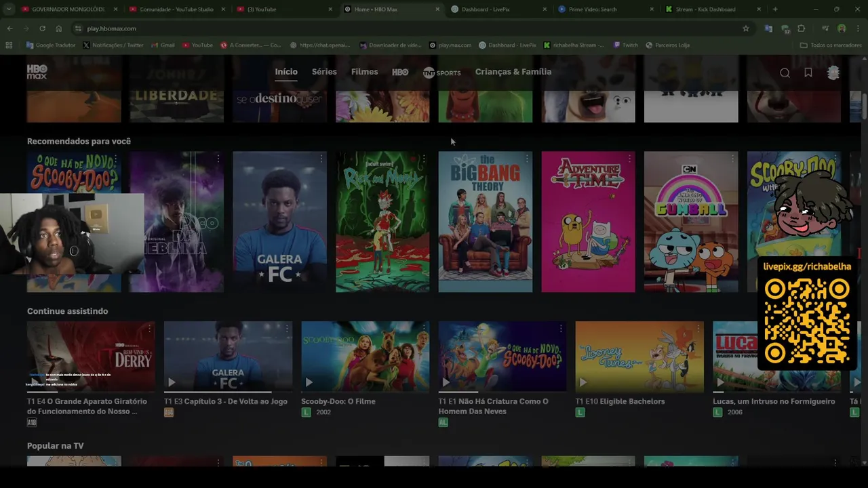Open the profile avatar menu
Viewport: 868px width, 488px height.
coord(833,73)
